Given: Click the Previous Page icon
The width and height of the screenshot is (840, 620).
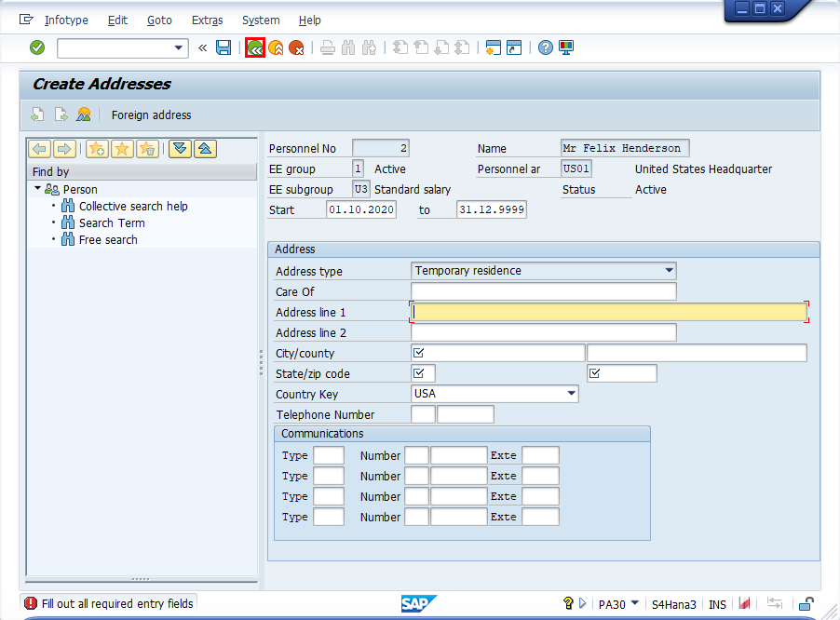Looking at the screenshot, I should [421, 48].
